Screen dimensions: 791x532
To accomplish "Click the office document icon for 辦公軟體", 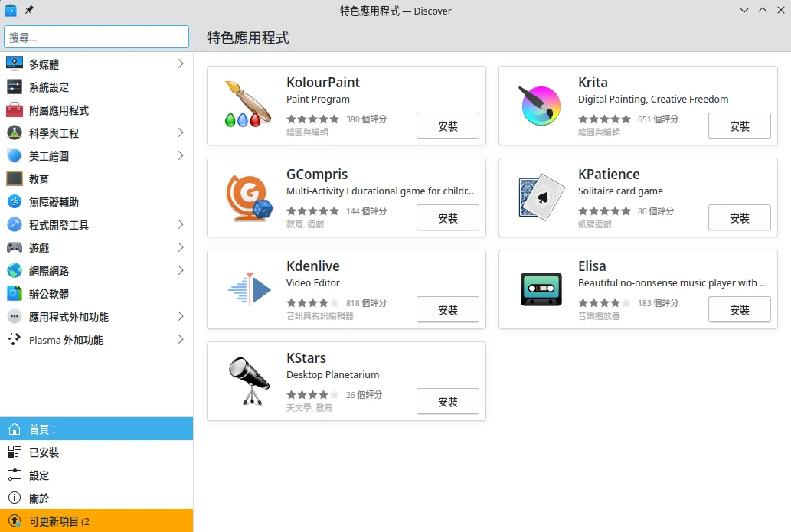I will coord(15,293).
